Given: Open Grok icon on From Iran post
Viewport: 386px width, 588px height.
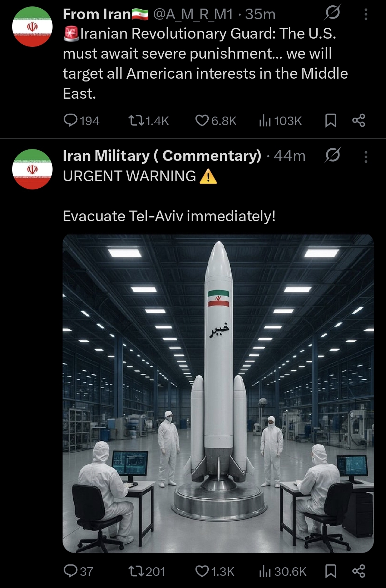Looking at the screenshot, I should (x=332, y=13).
